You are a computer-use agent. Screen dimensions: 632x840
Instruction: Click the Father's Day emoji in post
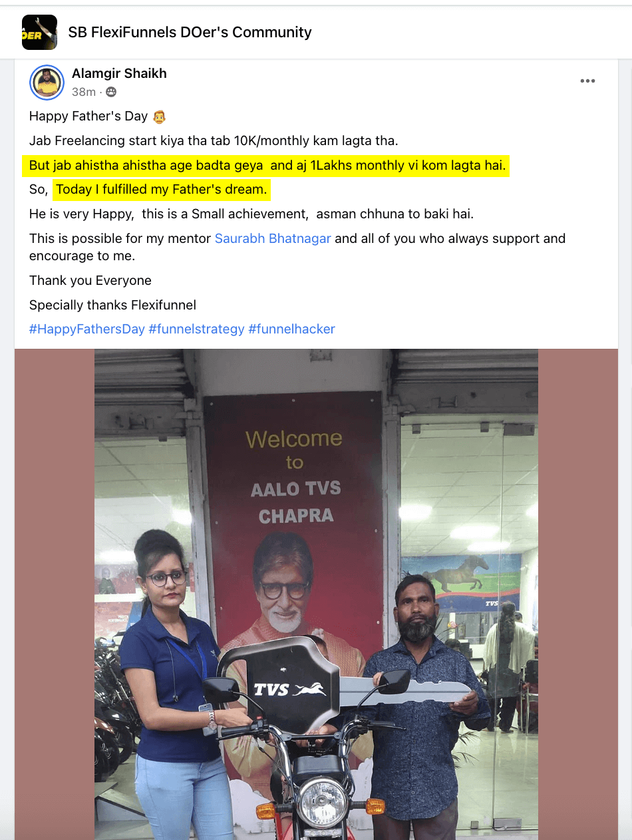(158, 116)
